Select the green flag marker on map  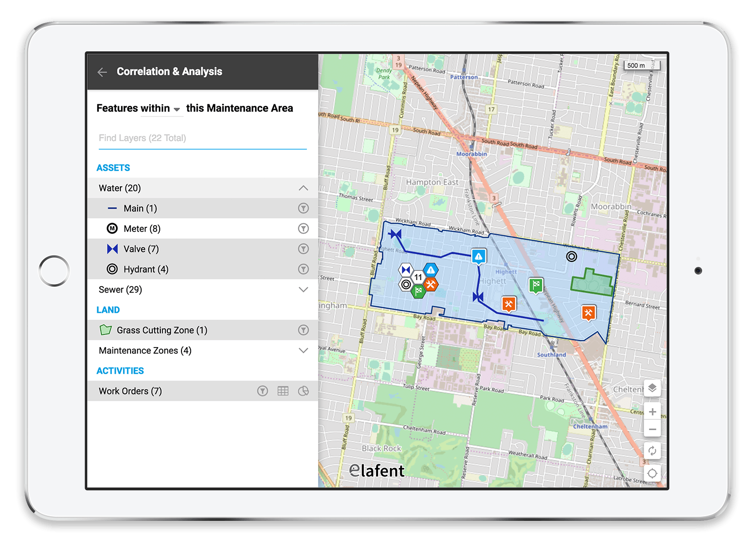pos(536,286)
